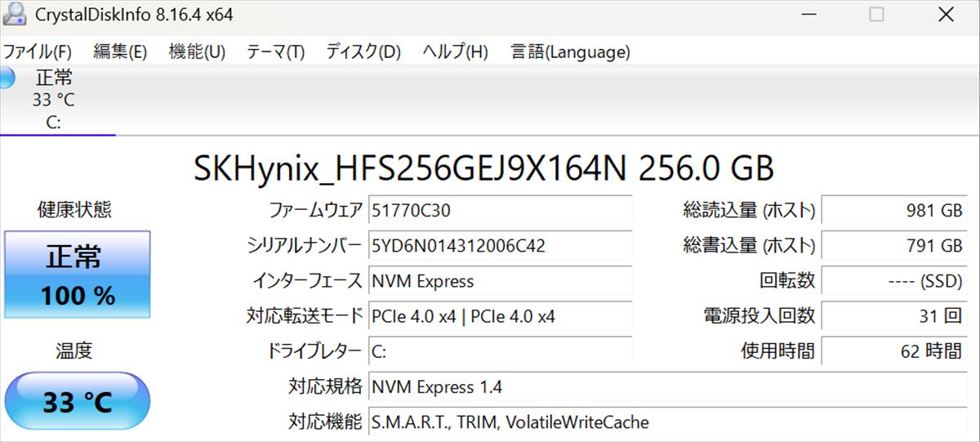
Task: Maximize the CrystalDiskInfo window
Action: [x=876, y=14]
